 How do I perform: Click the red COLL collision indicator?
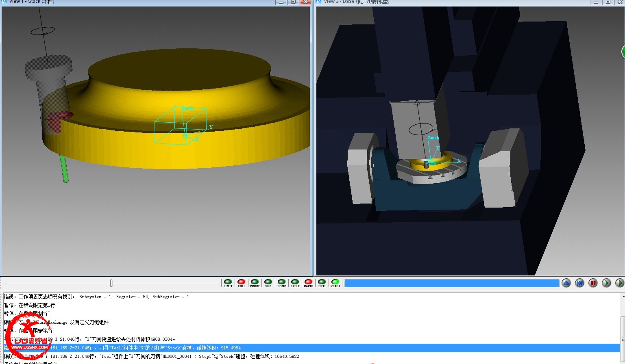pyautogui.click(x=241, y=282)
